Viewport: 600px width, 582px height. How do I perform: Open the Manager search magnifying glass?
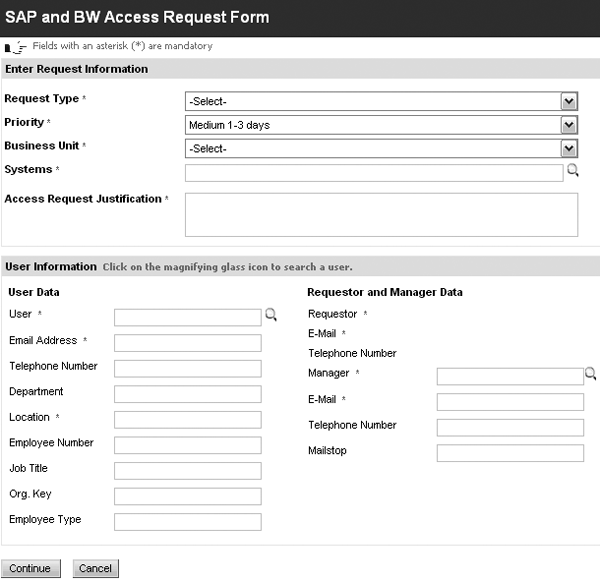[x=590, y=374]
